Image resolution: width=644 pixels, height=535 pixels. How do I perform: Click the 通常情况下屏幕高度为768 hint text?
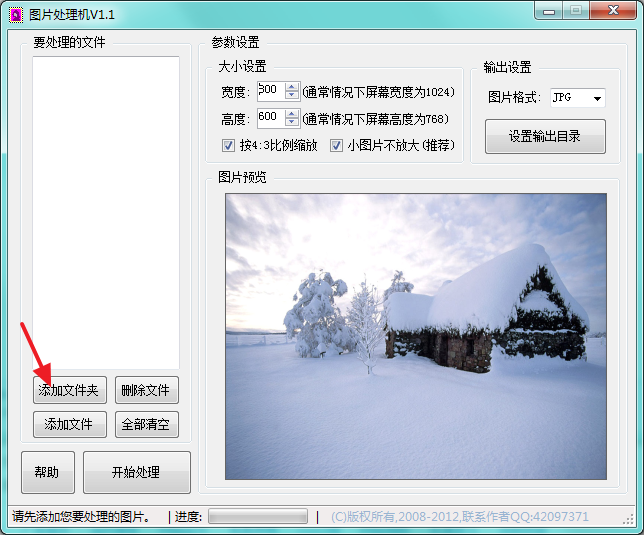376,119
